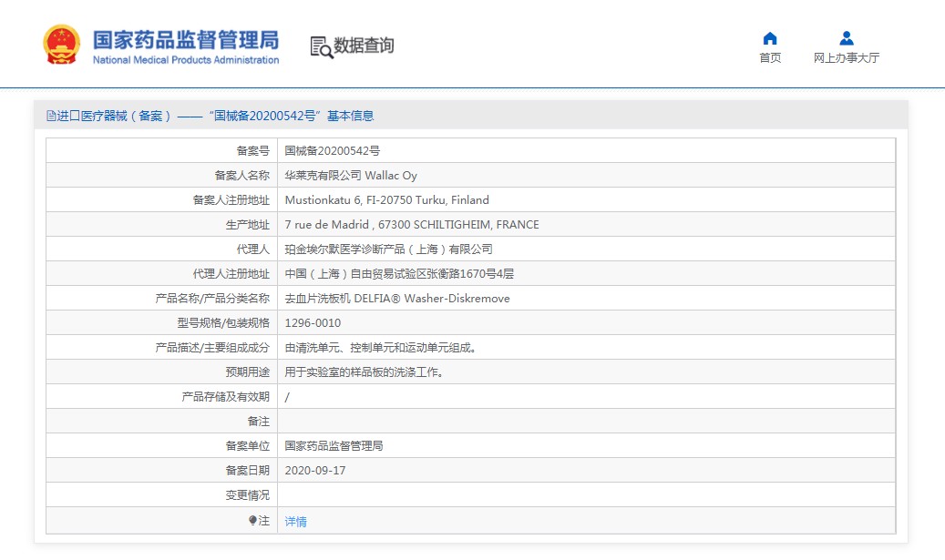
Task: Select the model number 1296-0010
Action: 313,322
